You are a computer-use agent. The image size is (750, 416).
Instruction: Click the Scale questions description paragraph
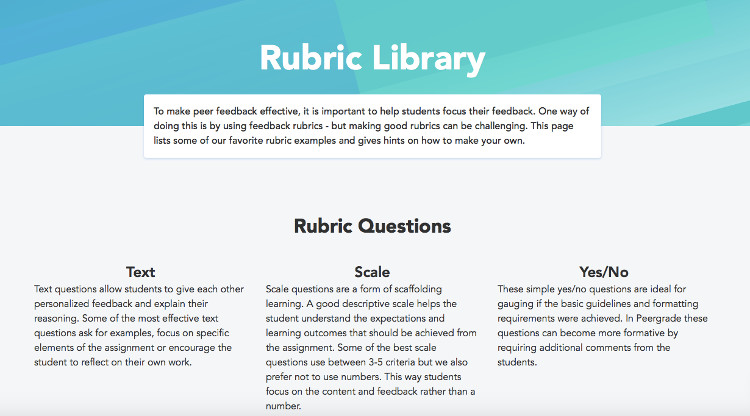pyautogui.click(x=371, y=347)
